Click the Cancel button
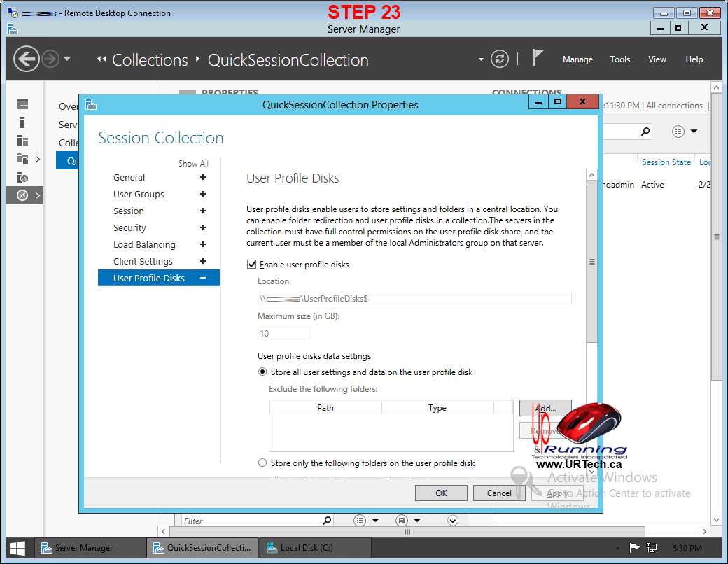 tap(499, 493)
